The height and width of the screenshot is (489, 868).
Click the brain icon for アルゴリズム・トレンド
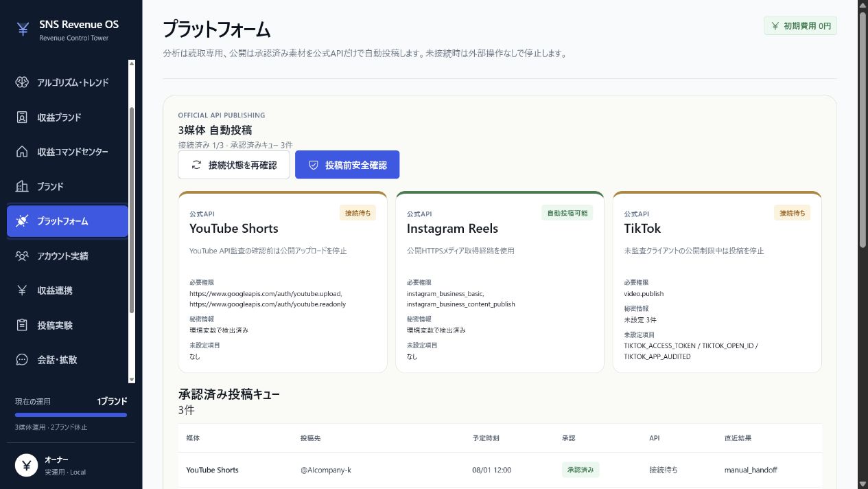(22, 82)
